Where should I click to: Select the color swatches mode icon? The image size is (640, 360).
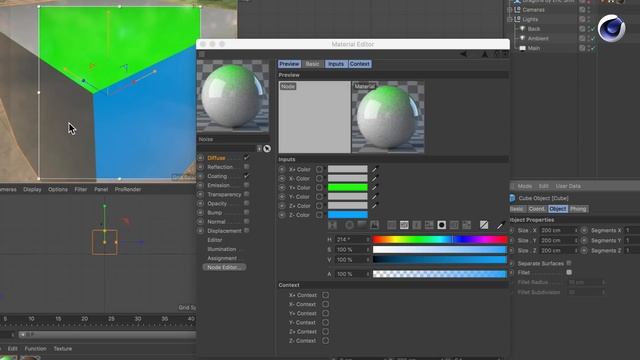[466, 225]
